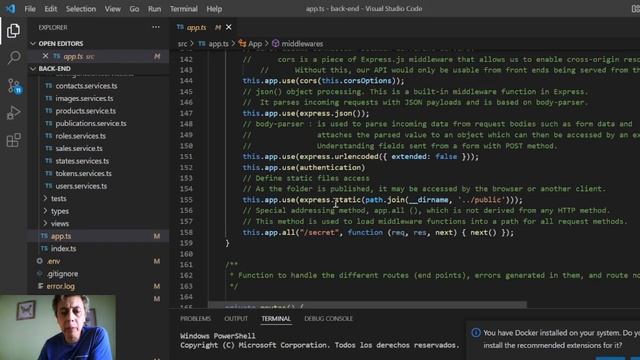The width and height of the screenshot is (640, 360).
Task: Open the Run menu
Action: pyautogui.click(x=154, y=9)
